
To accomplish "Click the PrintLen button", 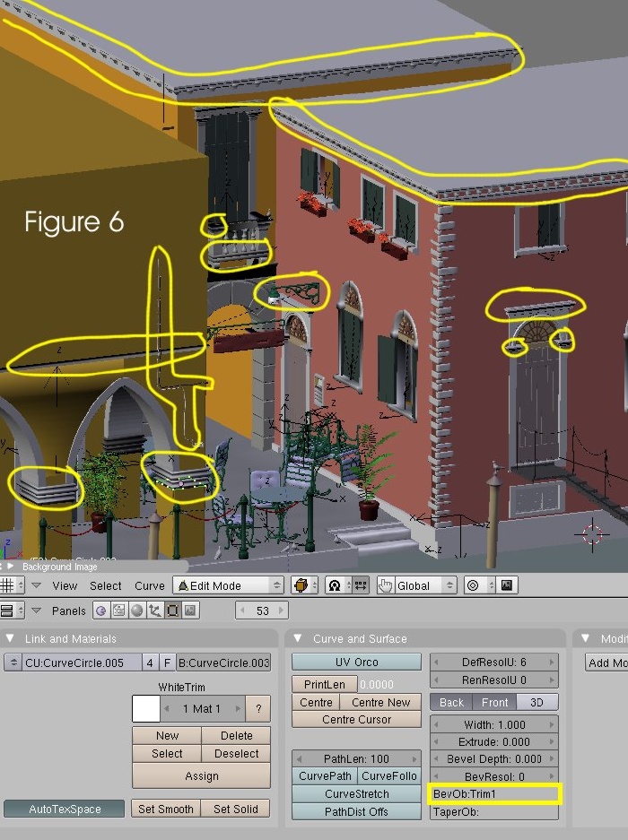I will coord(325,684).
